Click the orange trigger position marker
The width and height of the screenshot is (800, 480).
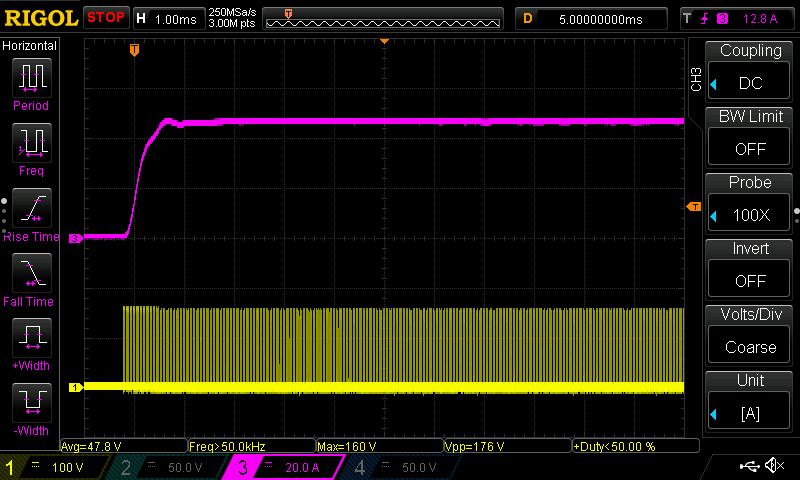[134, 49]
